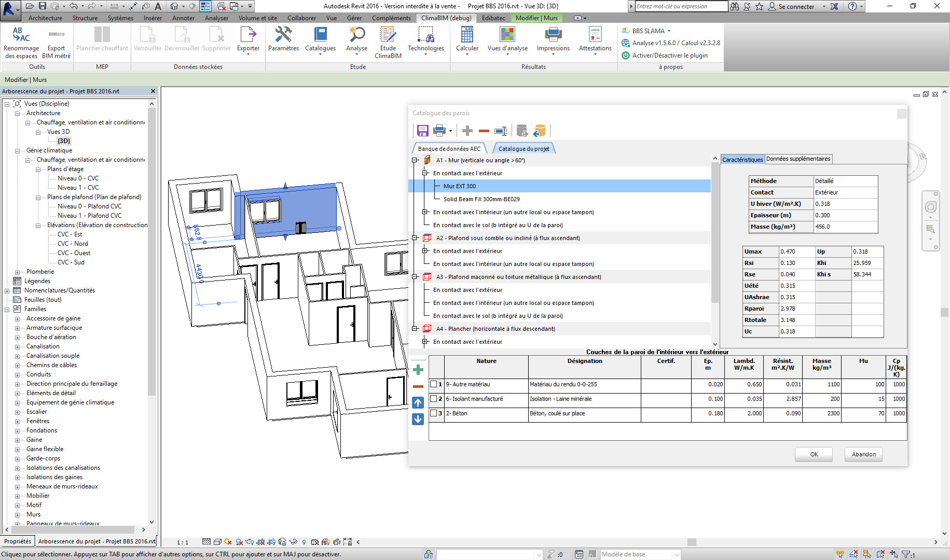950x560 pixels.
Task: Click Analyse v1.5.6.0 / Calcul v2.3.2.8 info
Action: coord(671,43)
